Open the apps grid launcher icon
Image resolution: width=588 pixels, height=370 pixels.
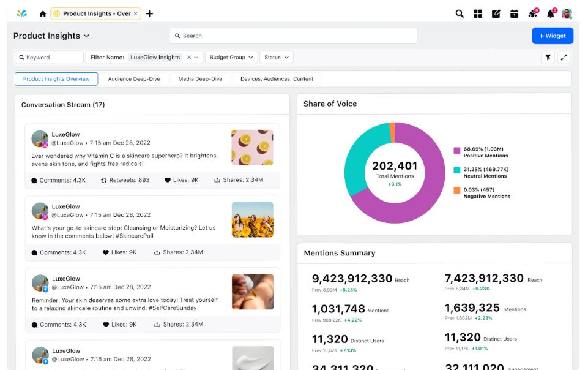478,14
